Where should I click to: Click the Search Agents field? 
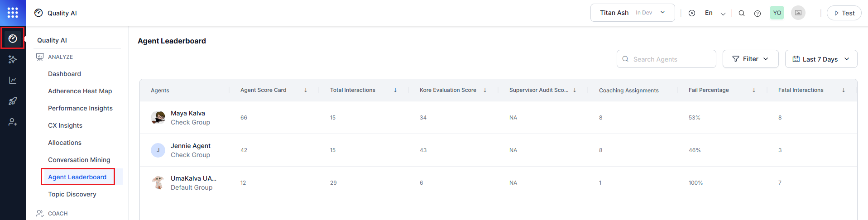click(667, 59)
